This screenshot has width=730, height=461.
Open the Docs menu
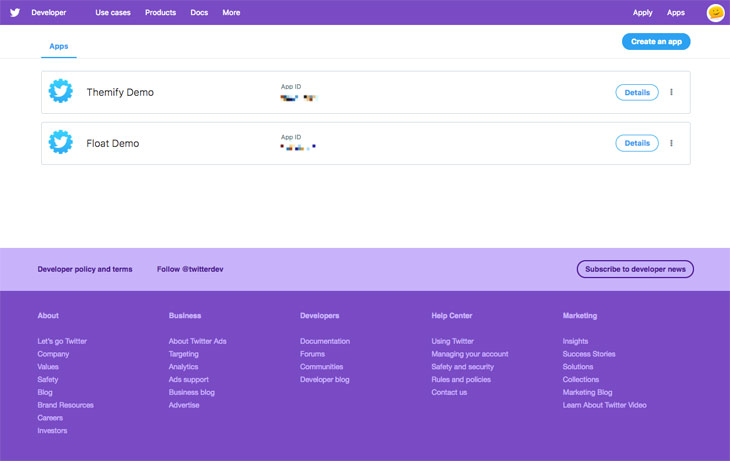pyautogui.click(x=199, y=13)
